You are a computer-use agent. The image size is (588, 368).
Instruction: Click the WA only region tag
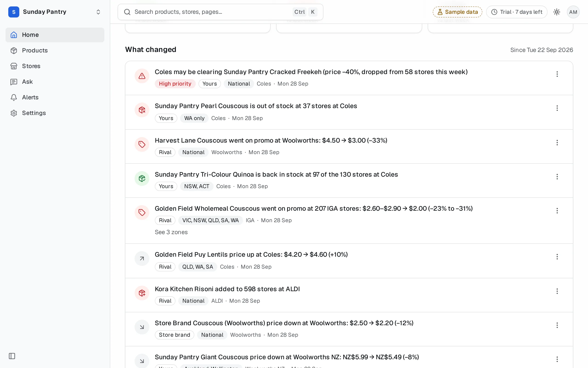(194, 118)
